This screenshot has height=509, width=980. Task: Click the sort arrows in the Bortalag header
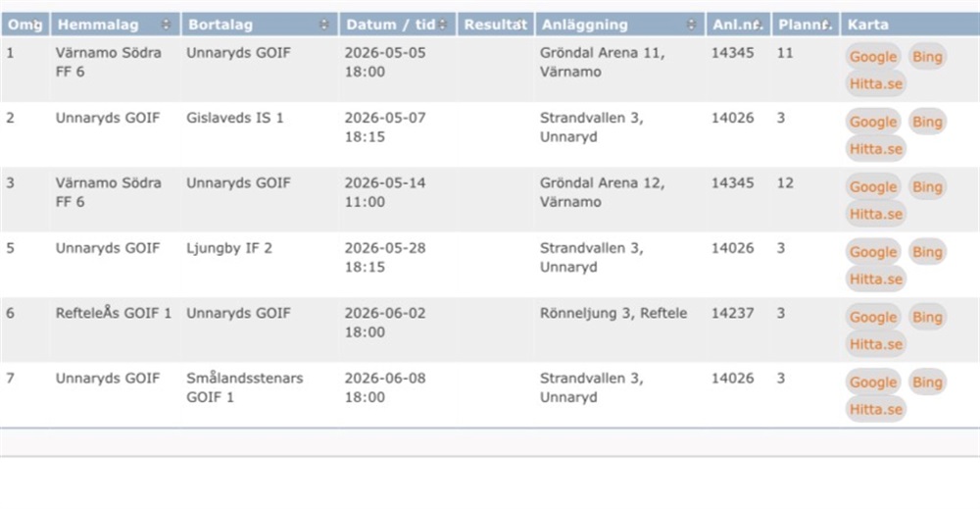[324, 25]
